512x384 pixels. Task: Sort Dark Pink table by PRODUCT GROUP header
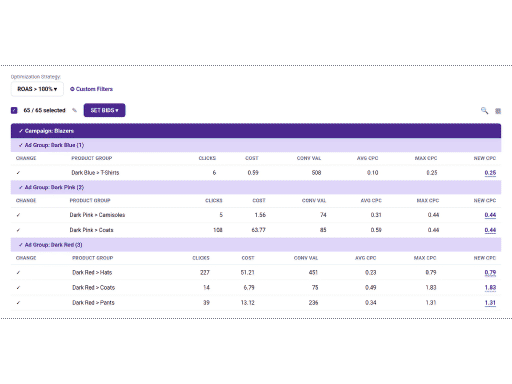point(90,201)
